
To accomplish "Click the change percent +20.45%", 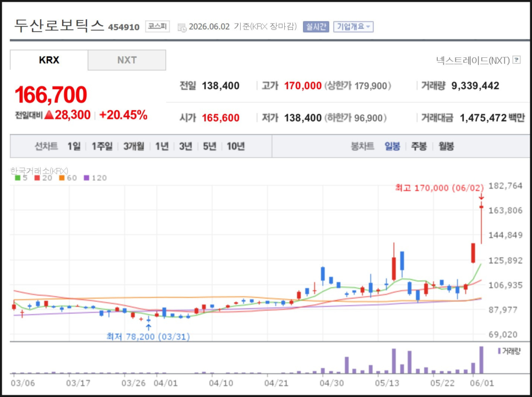I will coord(123,115).
